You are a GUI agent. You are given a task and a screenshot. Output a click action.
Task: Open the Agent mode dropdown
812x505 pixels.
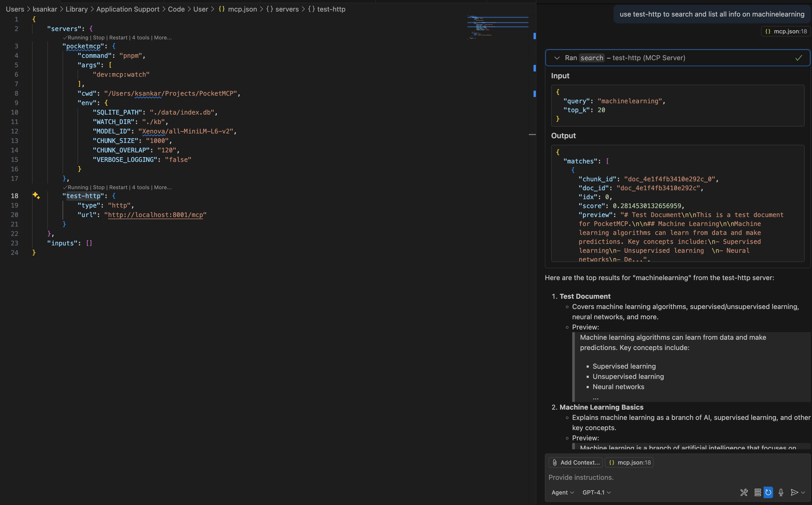click(562, 492)
